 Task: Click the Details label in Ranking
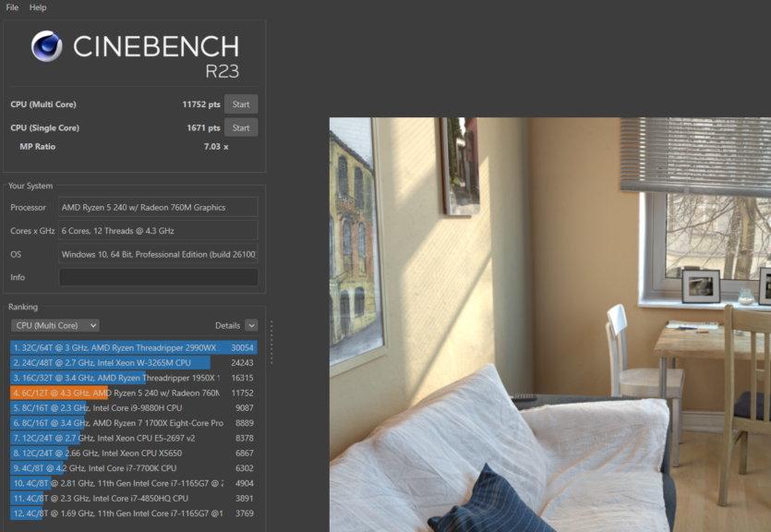[x=227, y=325]
